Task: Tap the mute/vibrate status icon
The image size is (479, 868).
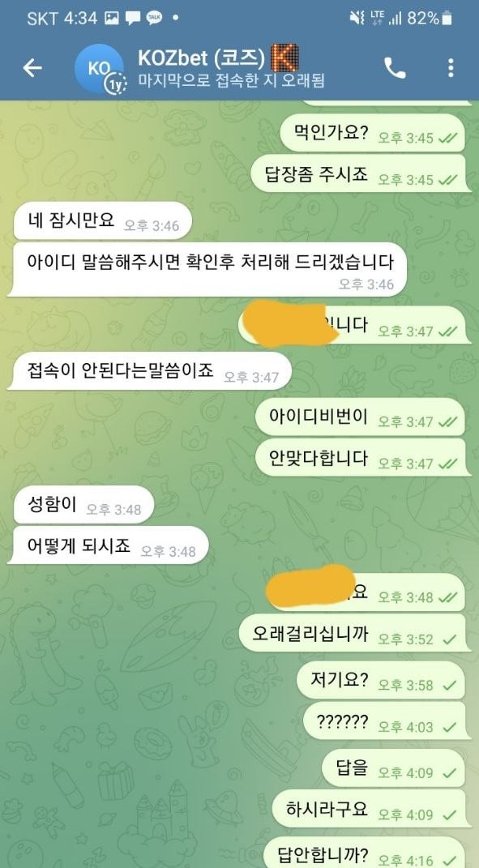Action: [357, 19]
